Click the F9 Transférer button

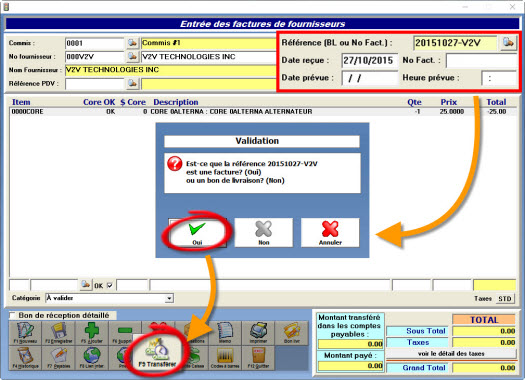click(x=157, y=354)
